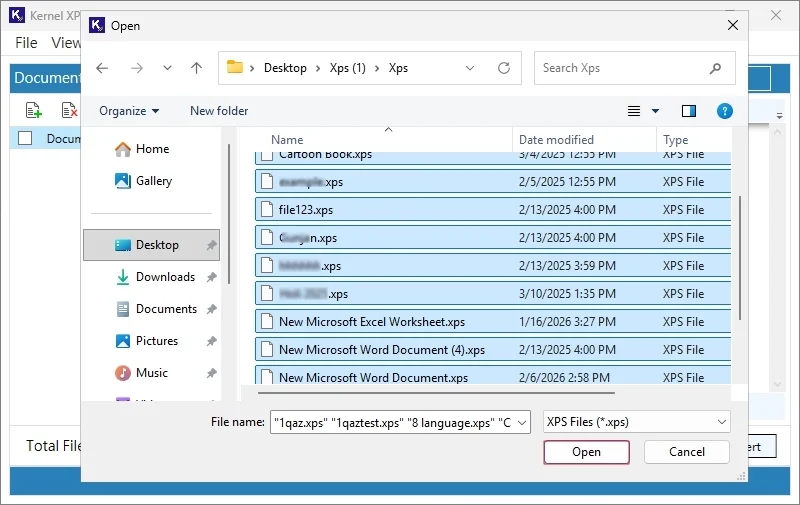Click the Back navigation arrow
This screenshot has height=505, width=800.
tap(101, 68)
